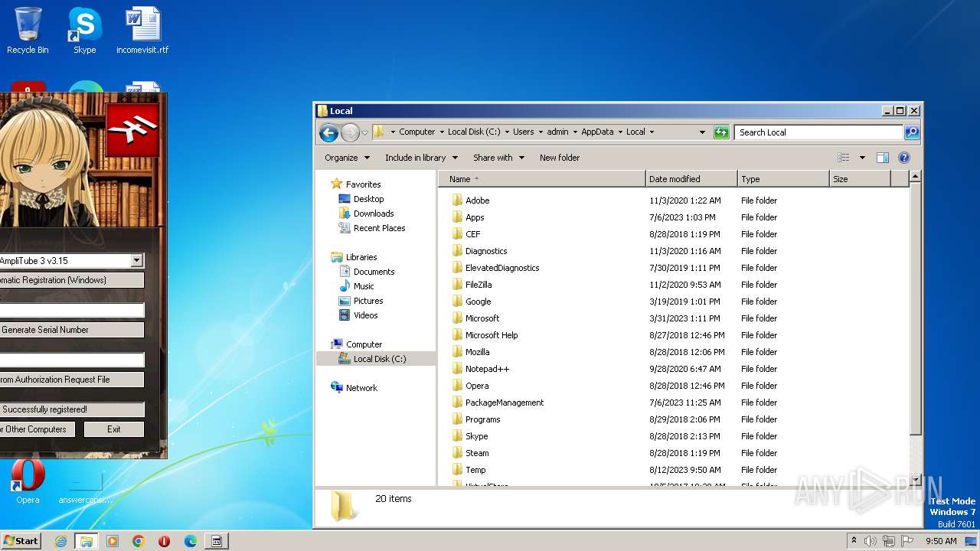Open the Include in library menu
Image resolution: width=980 pixels, height=551 pixels.
(x=421, y=158)
